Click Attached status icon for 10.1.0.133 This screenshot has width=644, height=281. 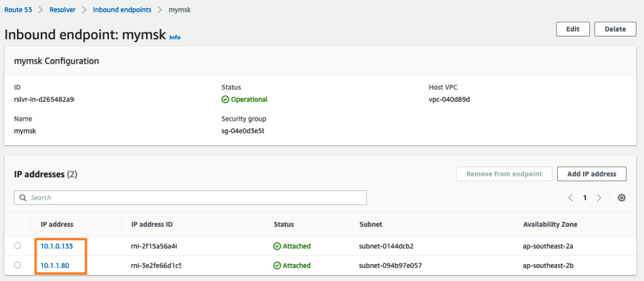(x=277, y=246)
